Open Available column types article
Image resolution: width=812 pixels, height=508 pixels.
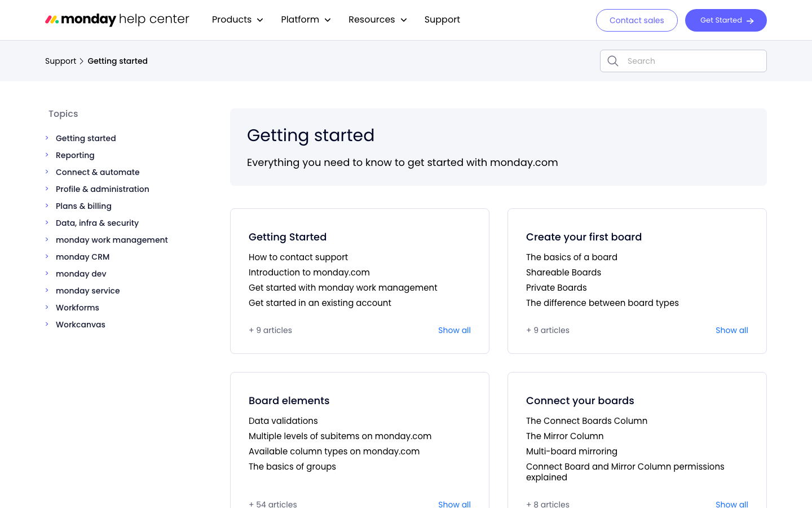(x=334, y=452)
